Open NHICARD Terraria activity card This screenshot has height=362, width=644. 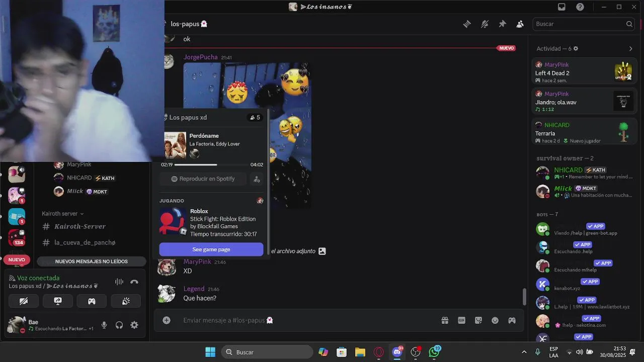pyautogui.click(x=584, y=133)
